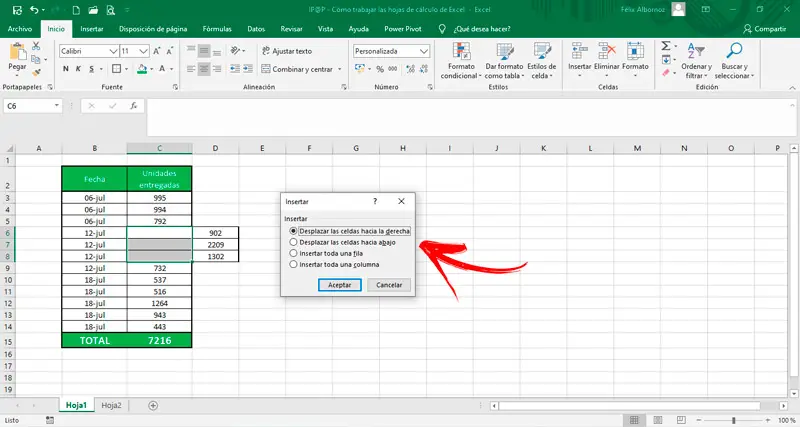Select Desplazar las celdas hacia abajo option

293,242
